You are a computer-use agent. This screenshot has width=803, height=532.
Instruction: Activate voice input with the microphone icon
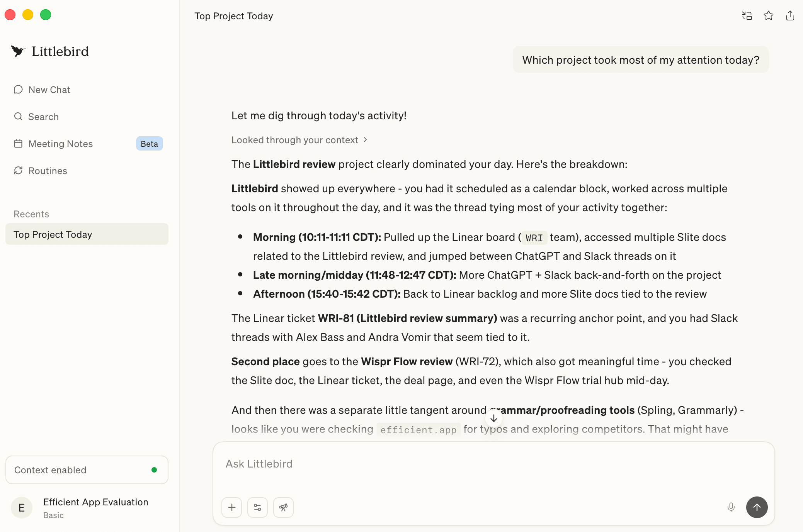(x=731, y=507)
